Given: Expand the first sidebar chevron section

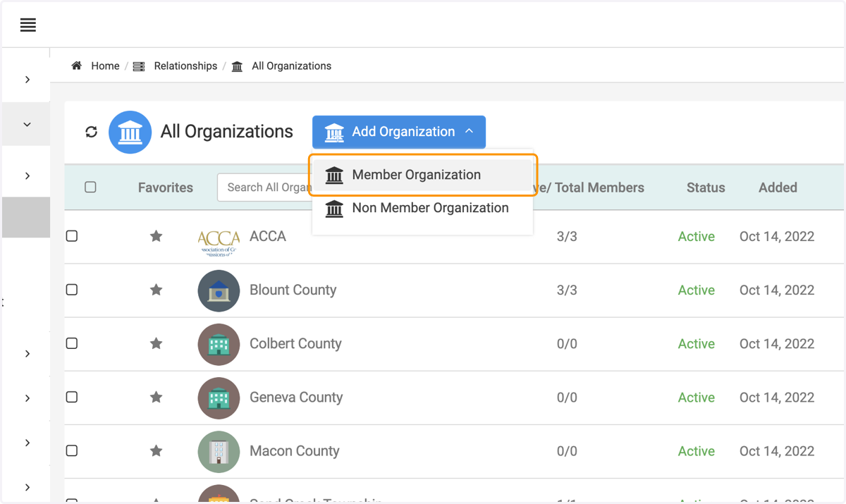Looking at the screenshot, I should click(x=27, y=80).
